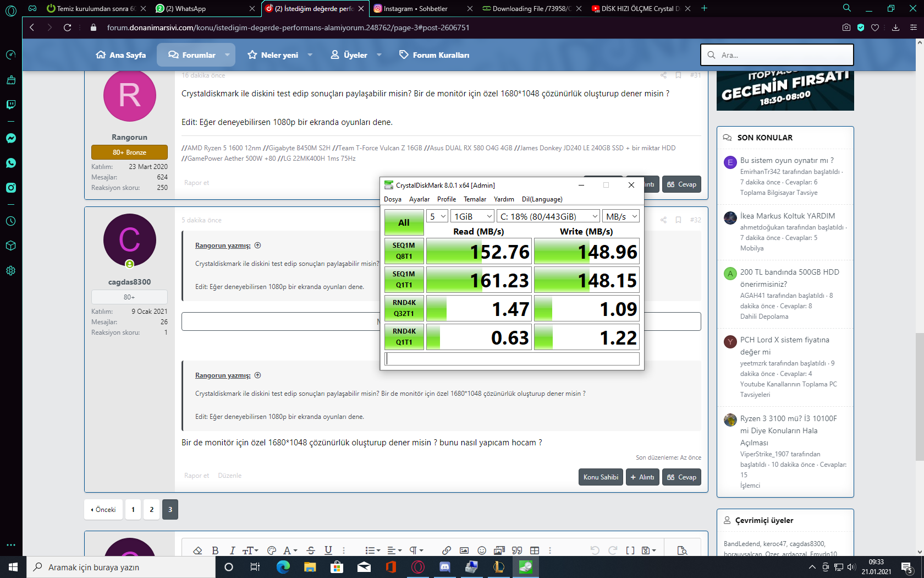The width and height of the screenshot is (924, 578).
Task: Open Messenger in the Opera sidebar
Action: click(x=11, y=138)
